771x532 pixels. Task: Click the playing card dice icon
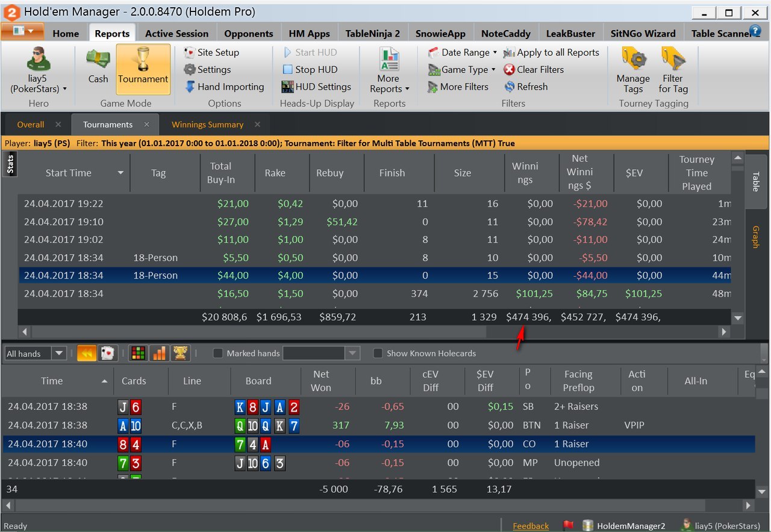point(107,353)
